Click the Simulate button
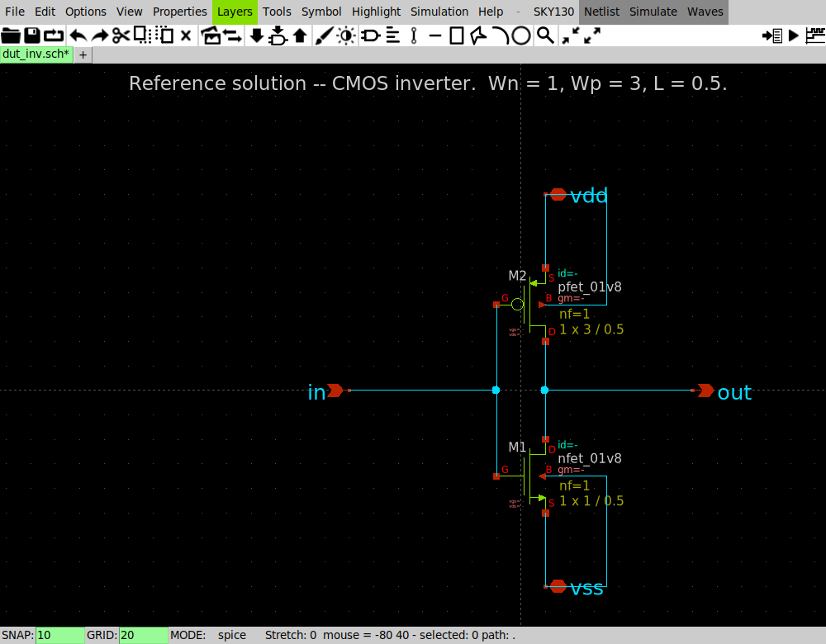The width and height of the screenshot is (826, 644). click(653, 12)
